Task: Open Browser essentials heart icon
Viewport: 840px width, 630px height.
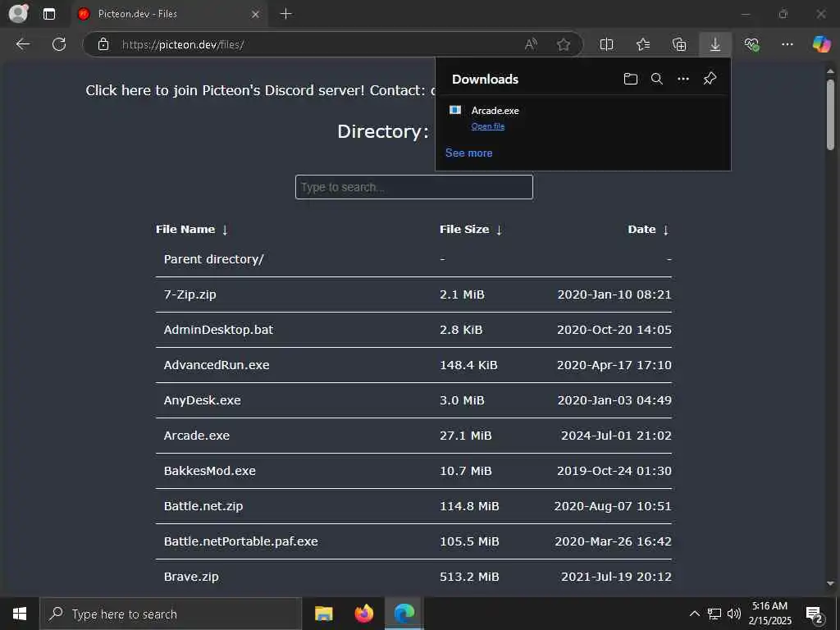Action: [751, 44]
